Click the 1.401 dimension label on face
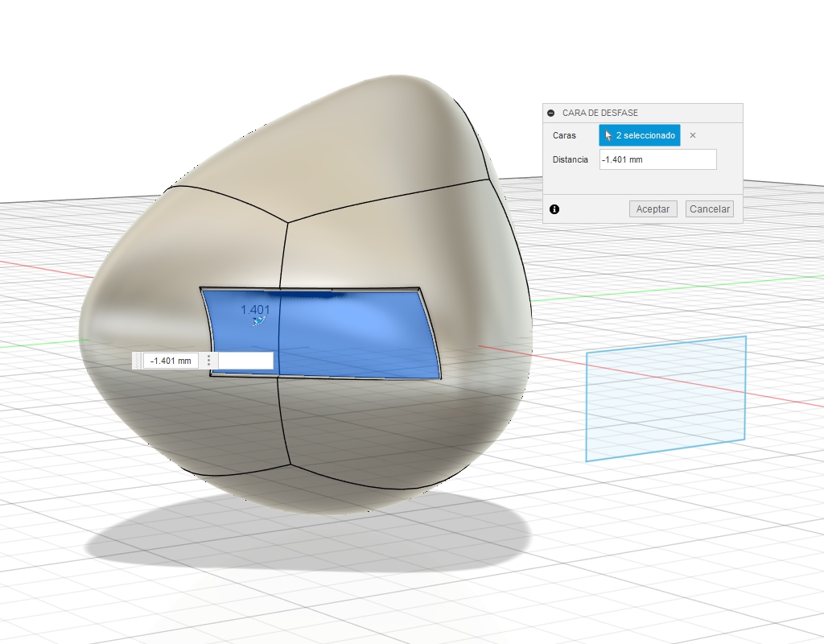 pos(255,309)
